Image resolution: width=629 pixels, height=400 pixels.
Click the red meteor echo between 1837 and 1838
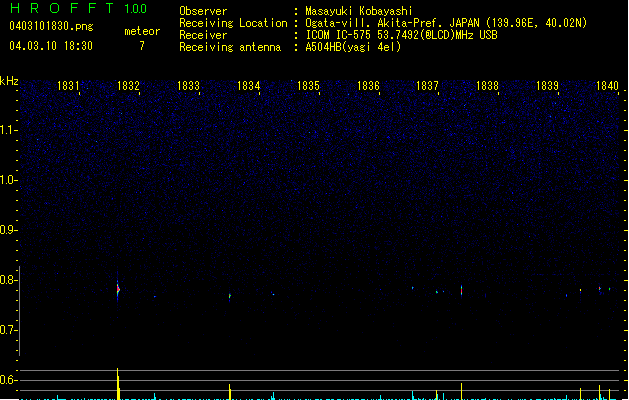pos(461,290)
